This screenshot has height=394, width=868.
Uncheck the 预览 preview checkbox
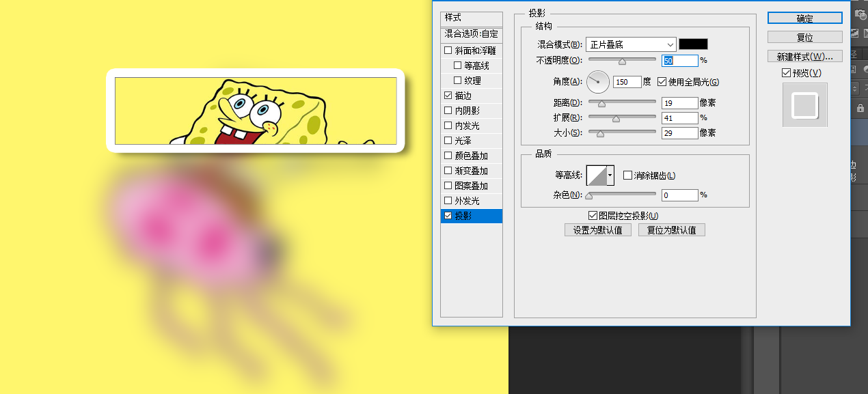(x=786, y=73)
